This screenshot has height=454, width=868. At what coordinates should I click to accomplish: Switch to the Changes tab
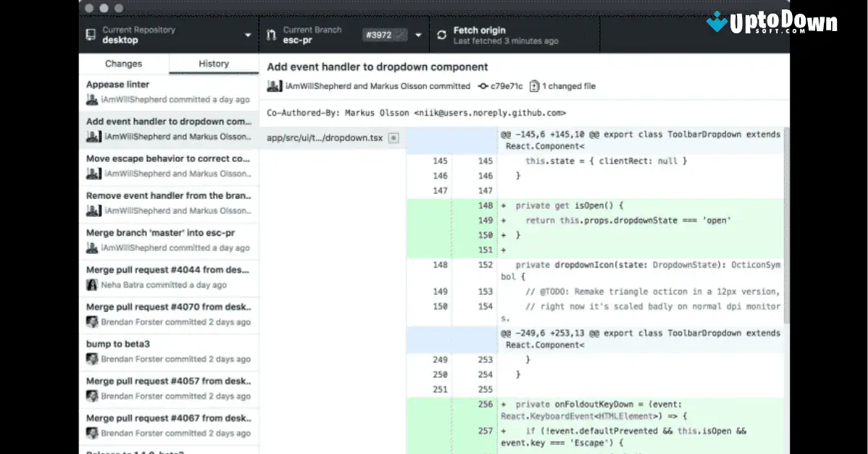click(x=122, y=64)
